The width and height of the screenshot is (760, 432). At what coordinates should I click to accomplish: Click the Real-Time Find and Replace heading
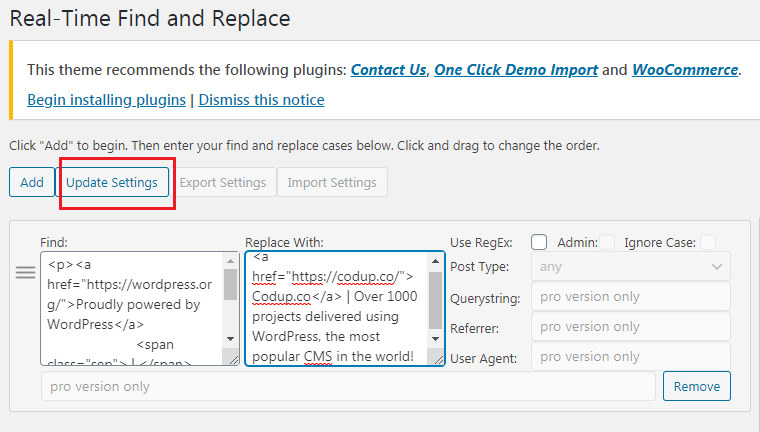pyautogui.click(x=150, y=19)
